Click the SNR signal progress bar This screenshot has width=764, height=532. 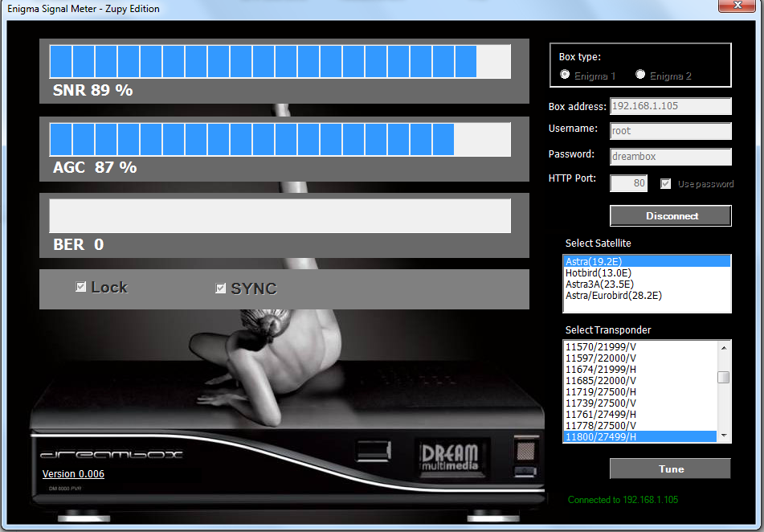click(280, 61)
